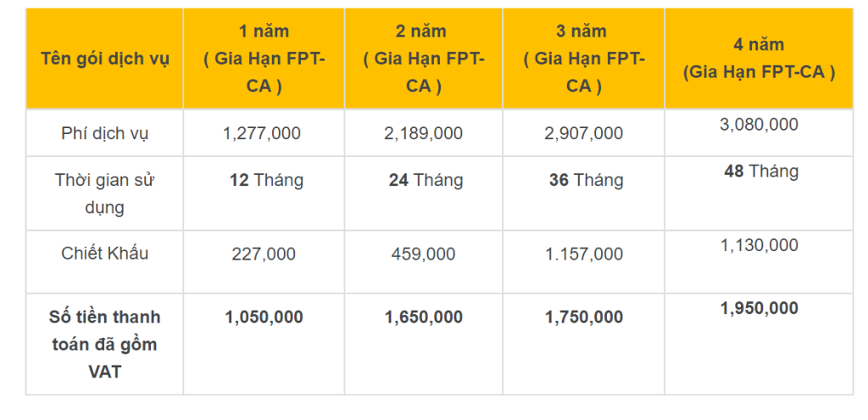This screenshot has height=420, width=868.
Task: Click the '36 Tháng' cell
Action: 587,181
